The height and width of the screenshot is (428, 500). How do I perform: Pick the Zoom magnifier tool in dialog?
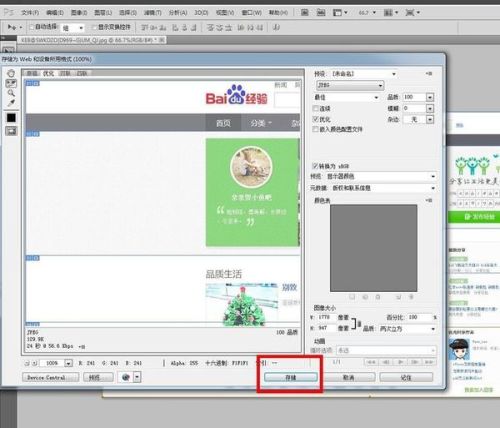tap(11, 93)
